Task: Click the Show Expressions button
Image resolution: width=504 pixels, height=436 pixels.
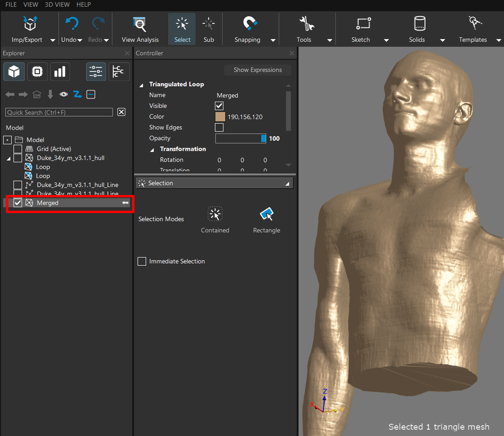Action: tap(258, 70)
